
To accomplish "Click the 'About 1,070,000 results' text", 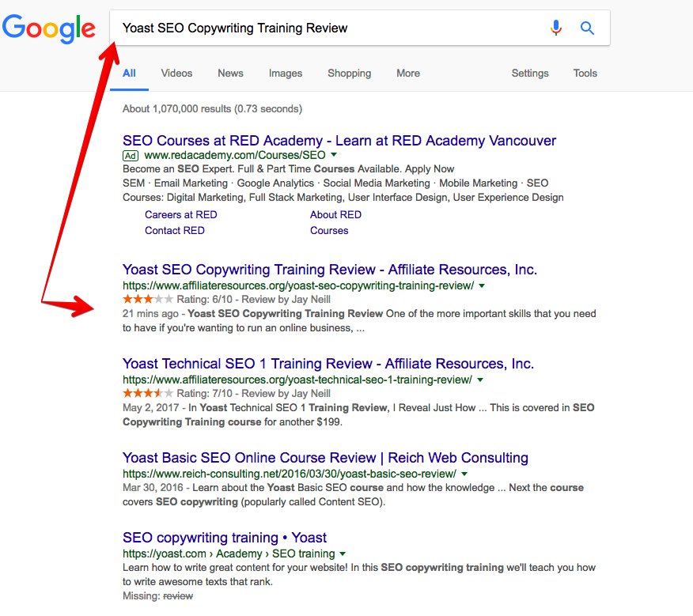I will 212,108.
